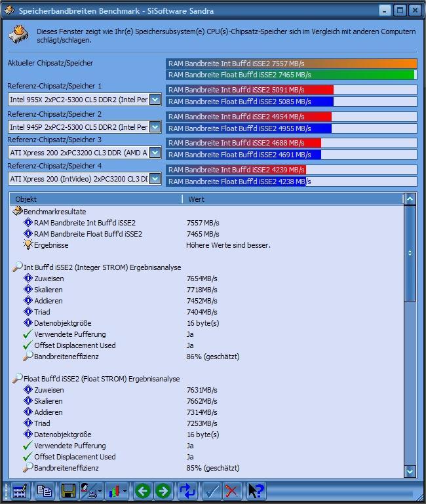426x504 pixels.
Task: Click the green forward arrow button
Action: 163,491
